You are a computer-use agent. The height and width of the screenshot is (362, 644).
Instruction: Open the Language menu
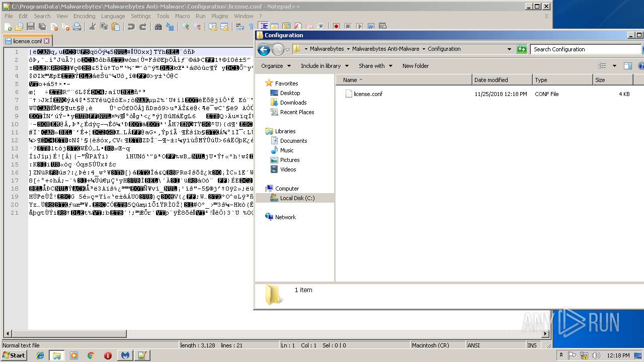coord(113,16)
